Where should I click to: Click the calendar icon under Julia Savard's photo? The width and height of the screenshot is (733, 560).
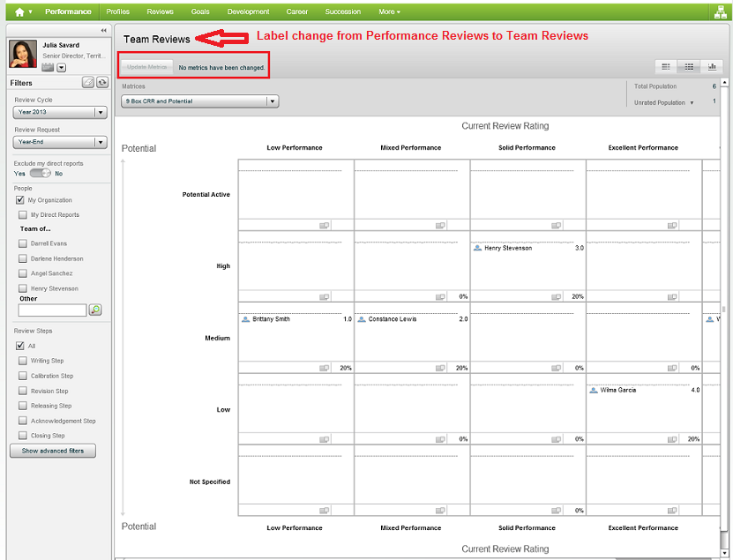47,66
